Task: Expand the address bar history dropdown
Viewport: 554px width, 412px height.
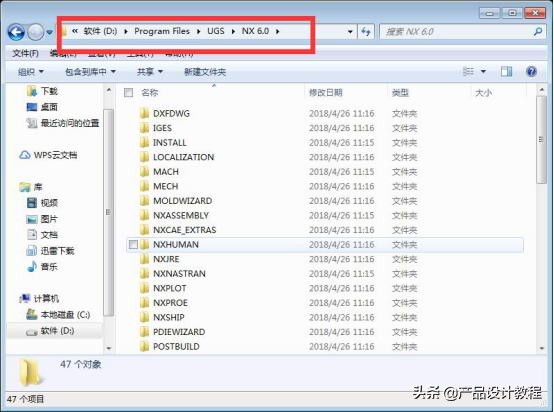Action: tap(350, 32)
